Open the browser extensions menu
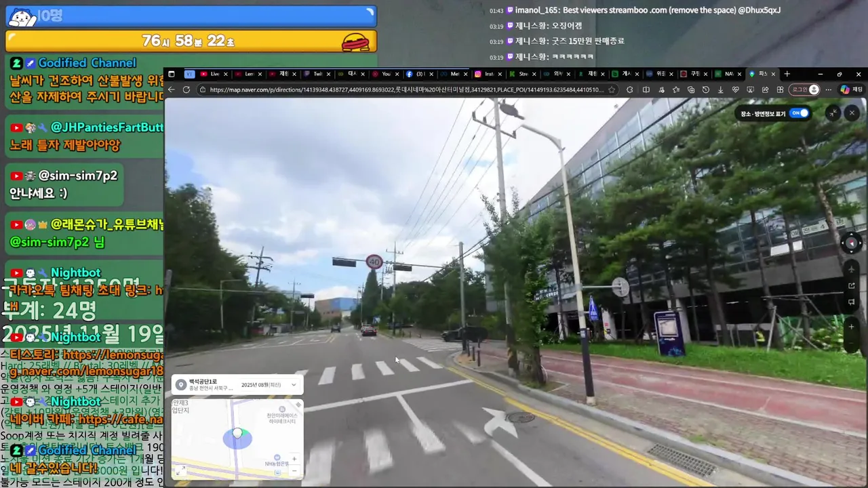 pyautogui.click(x=630, y=89)
